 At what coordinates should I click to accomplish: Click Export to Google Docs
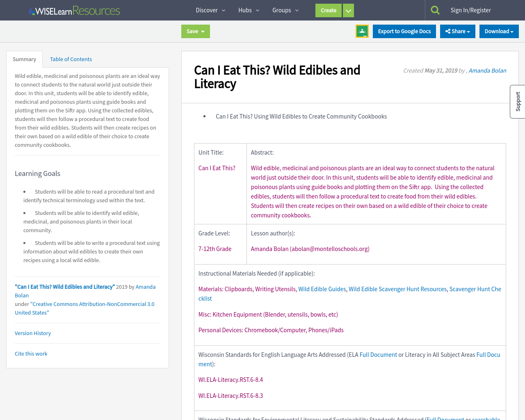(x=404, y=31)
